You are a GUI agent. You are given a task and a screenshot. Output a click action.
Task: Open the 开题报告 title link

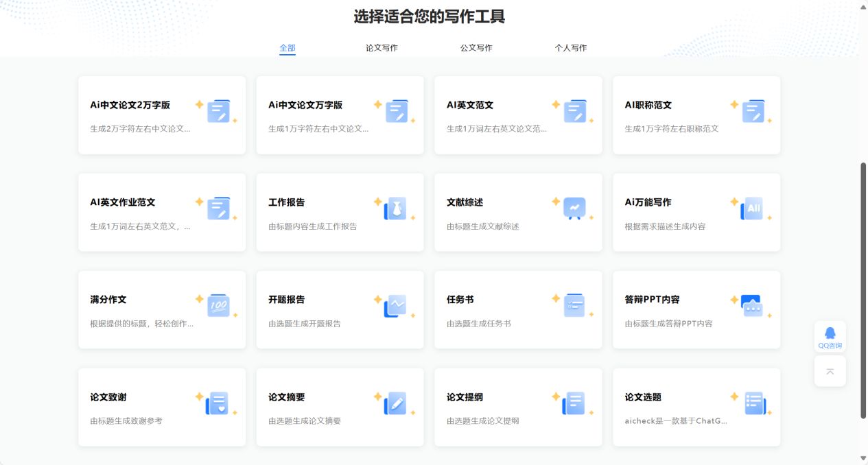pyautogui.click(x=287, y=300)
